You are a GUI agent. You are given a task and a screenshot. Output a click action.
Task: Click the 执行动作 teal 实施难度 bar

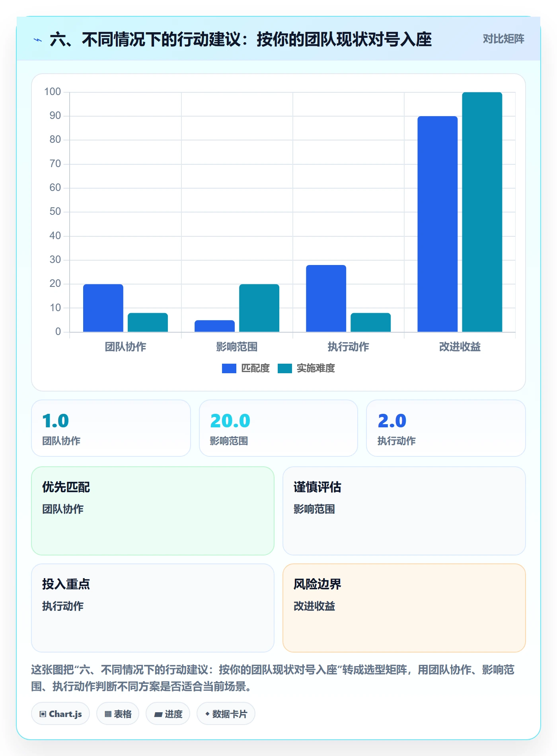pos(370,322)
